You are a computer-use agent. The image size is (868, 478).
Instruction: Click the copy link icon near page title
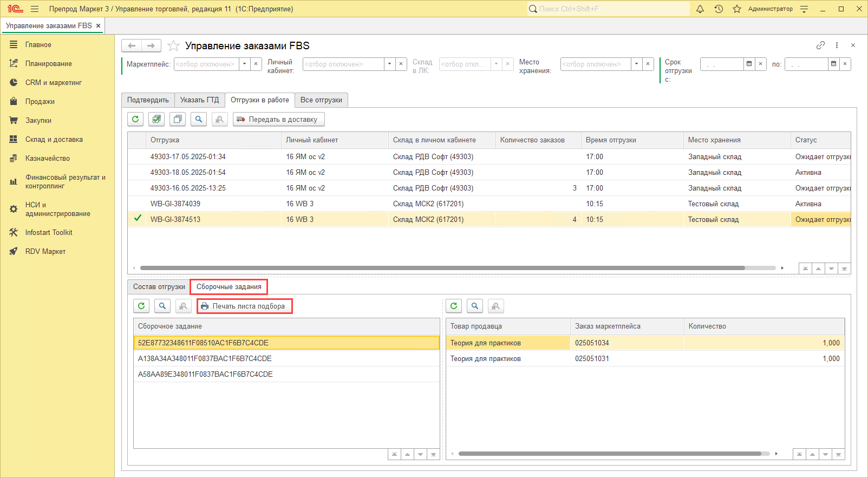coord(820,45)
